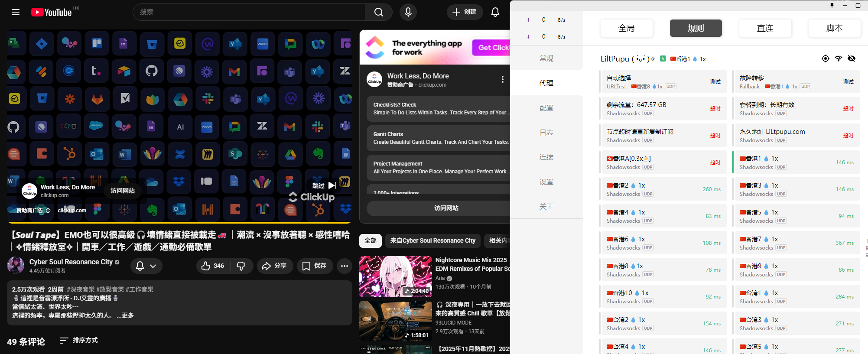The image size is (868, 354).
Task: Click the locate current proxy target icon
Action: coord(825,59)
